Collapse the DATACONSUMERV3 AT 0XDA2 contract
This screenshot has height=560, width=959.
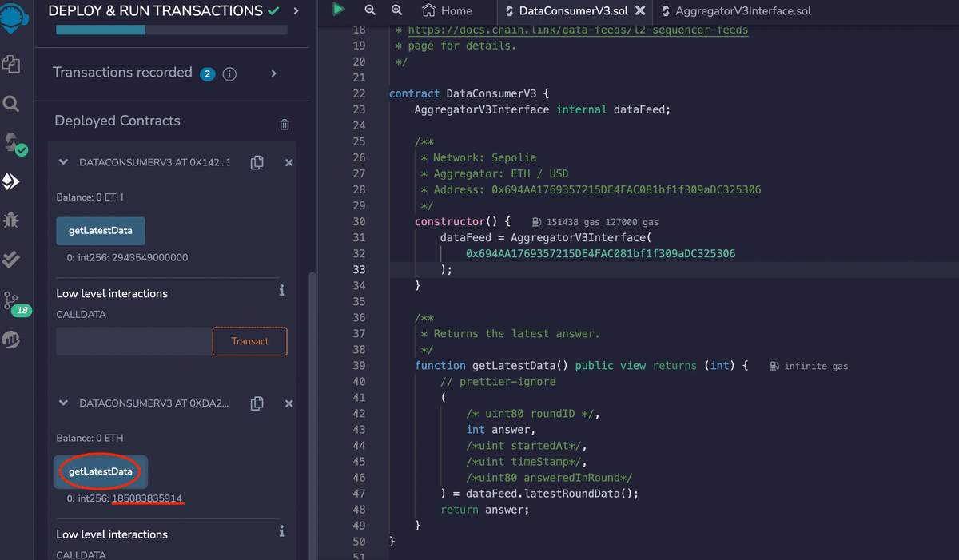coord(64,403)
